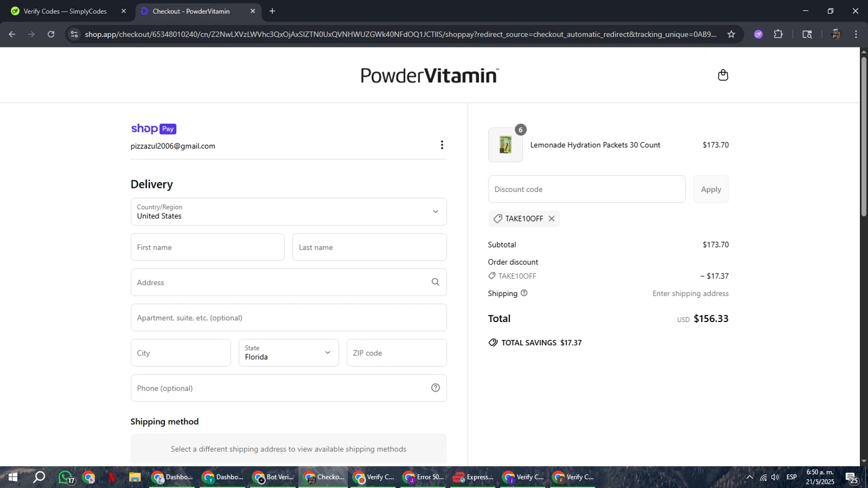This screenshot has width=868, height=488.
Task: Click the browser address bar URL
Action: (x=400, y=35)
